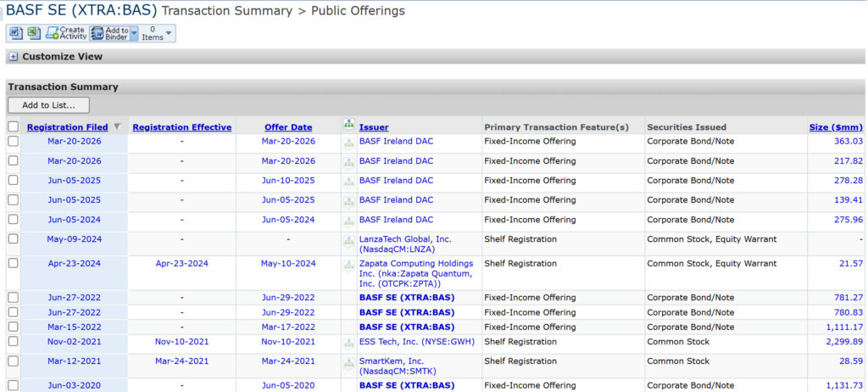Sort by the Registration Effective column
This screenshot has height=392, width=868.
click(182, 127)
